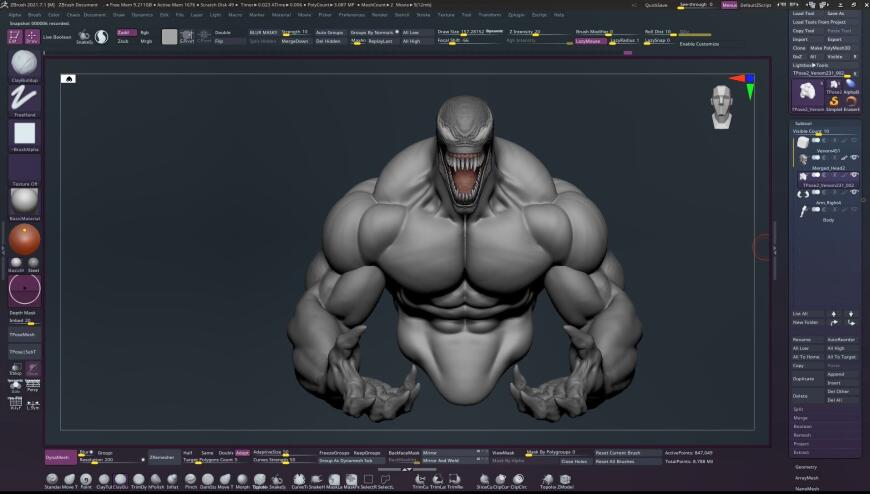Viewport: 870px width, 494px height.
Task: Select the ZModeler brush icon
Action: coord(565,479)
